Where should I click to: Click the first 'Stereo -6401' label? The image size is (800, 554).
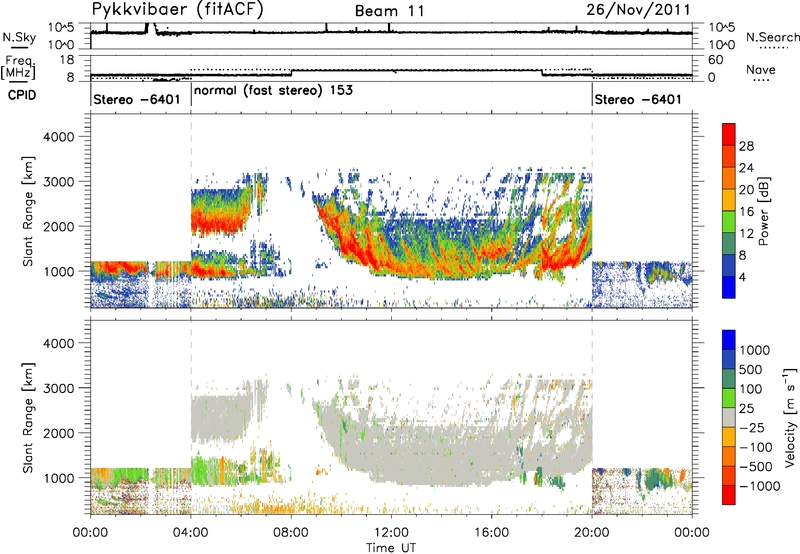136,99
